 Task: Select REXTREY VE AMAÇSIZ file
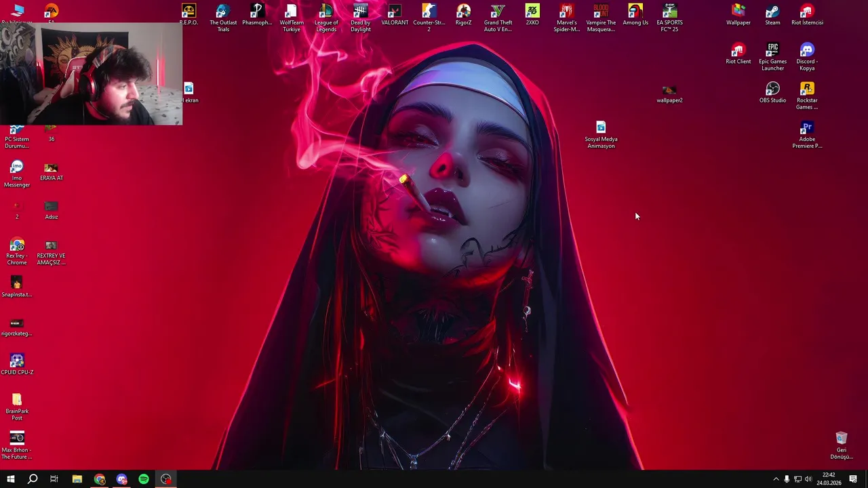(x=52, y=251)
